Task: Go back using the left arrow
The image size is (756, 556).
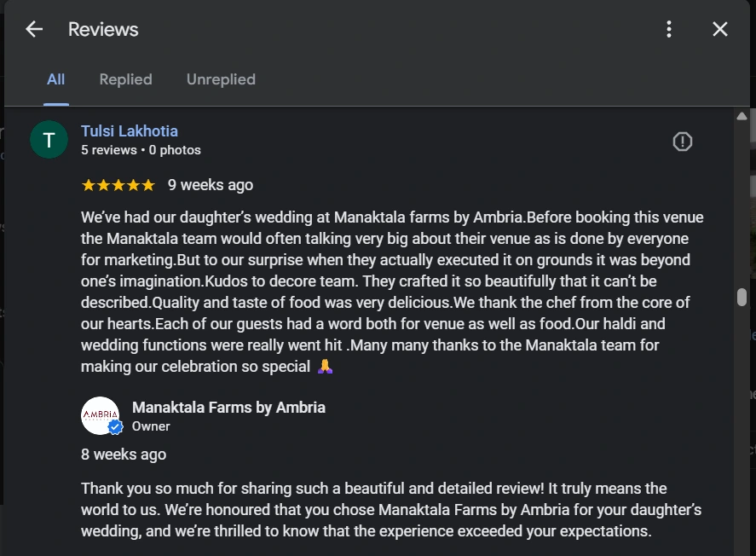Action: 34,29
